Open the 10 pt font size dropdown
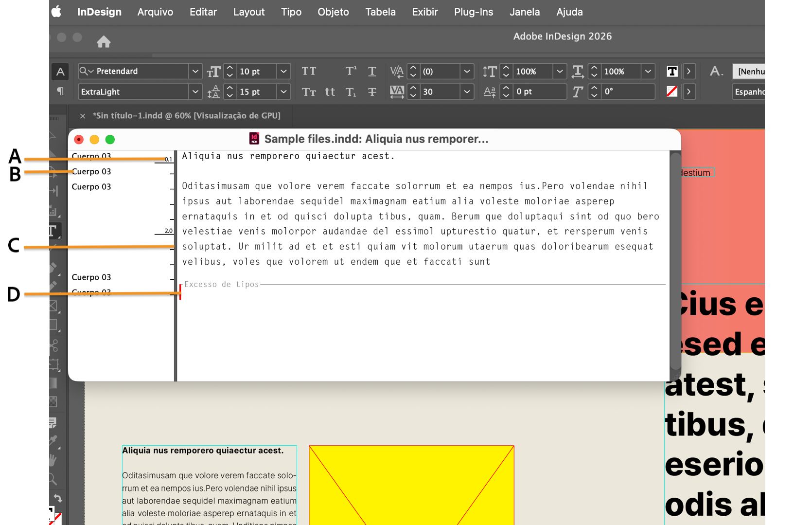Viewport: 812px width, 525px height. pyautogui.click(x=283, y=72)
